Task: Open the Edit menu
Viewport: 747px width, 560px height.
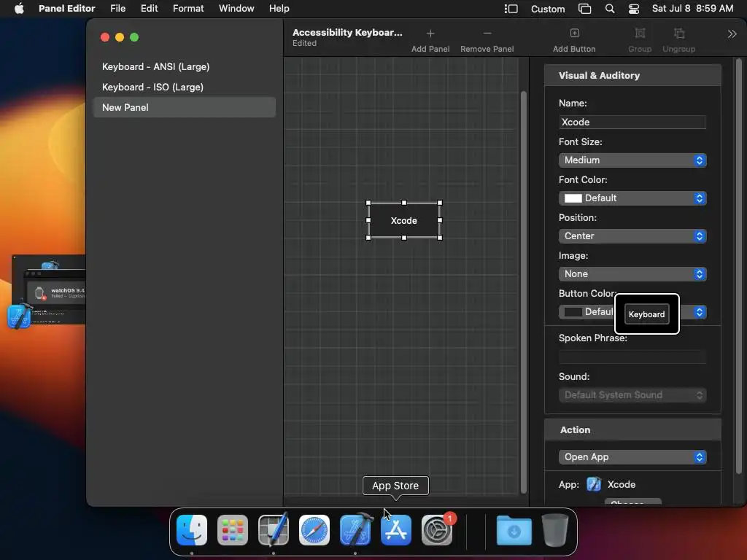Action: pyautogui.click(x=149, y=9)
